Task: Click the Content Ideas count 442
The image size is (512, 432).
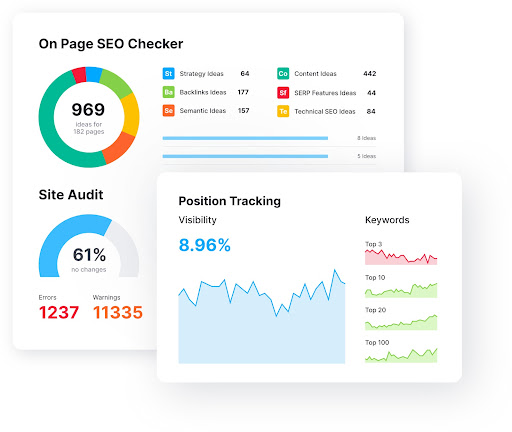Action: coord(370,73)
